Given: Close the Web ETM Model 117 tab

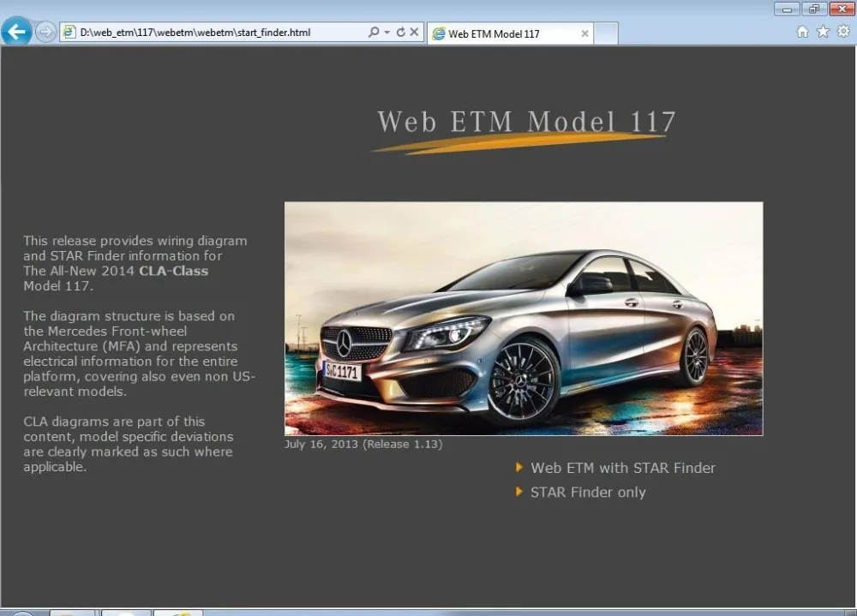Looking at the screenshot, I should (x=584, y=34).
